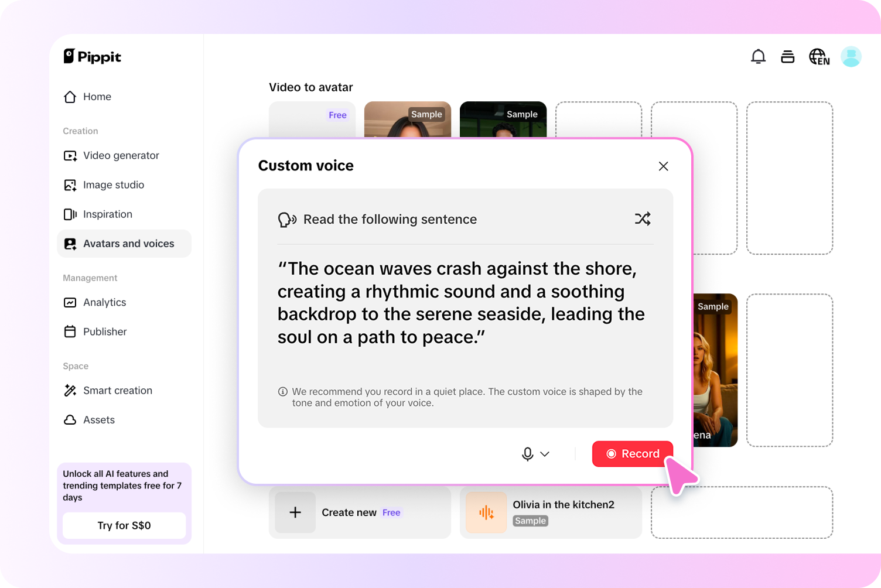This screenshot has height=588, width=881.
Task: Select the Video generator tool
Action: (121, 155)
